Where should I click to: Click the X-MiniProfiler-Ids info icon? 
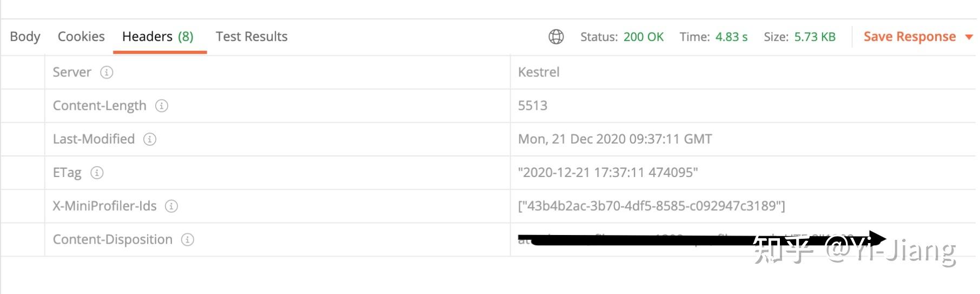pos(171,206)
